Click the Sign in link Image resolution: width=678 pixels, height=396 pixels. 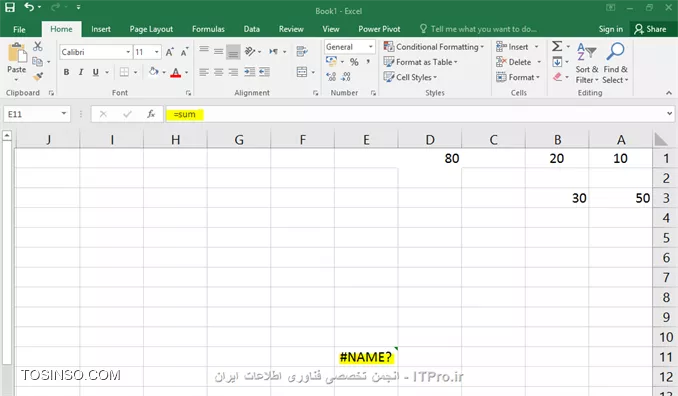click(611, 29)
